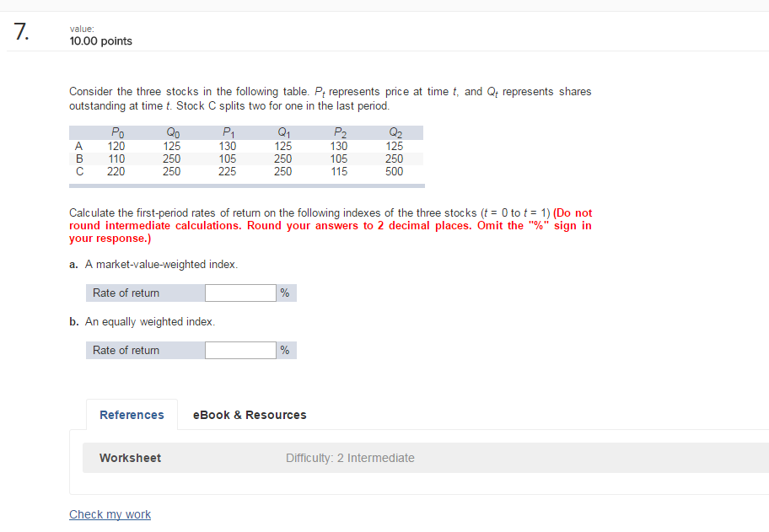The image size is (769, 532).
Task: Select the 10.00 points value label
Action: coord(100,40)
